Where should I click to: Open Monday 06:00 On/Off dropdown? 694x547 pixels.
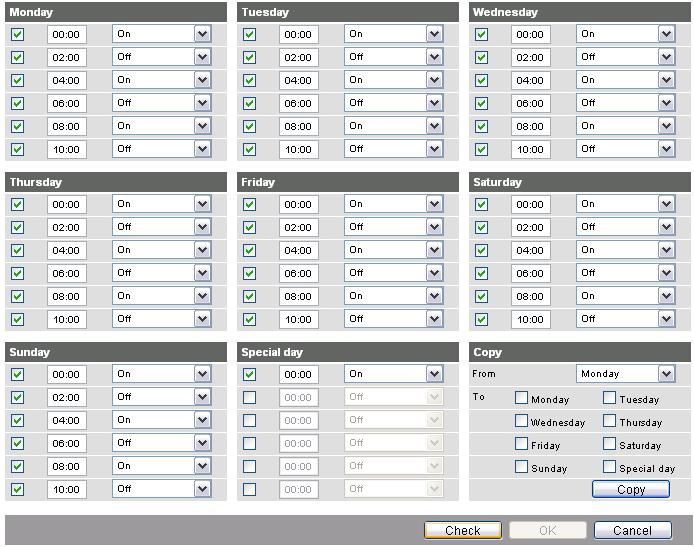tap(162, 103)
